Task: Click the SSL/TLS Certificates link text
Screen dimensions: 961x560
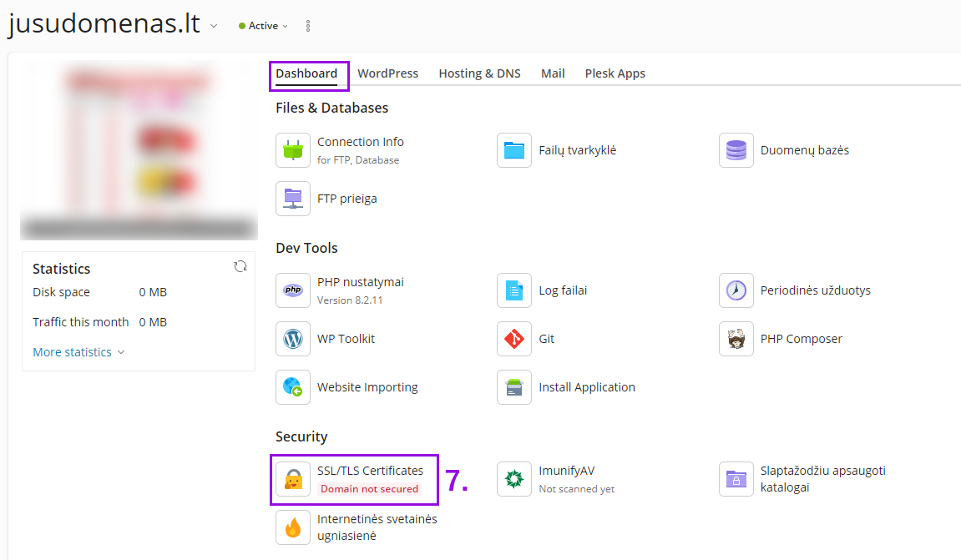Action: coord(370,471)
